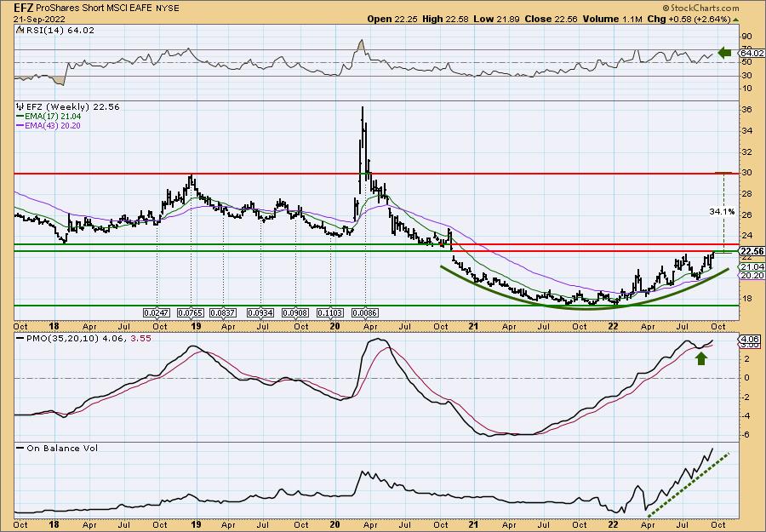
Task: Click the 0.0934 value box
Action: click(261, 312)
